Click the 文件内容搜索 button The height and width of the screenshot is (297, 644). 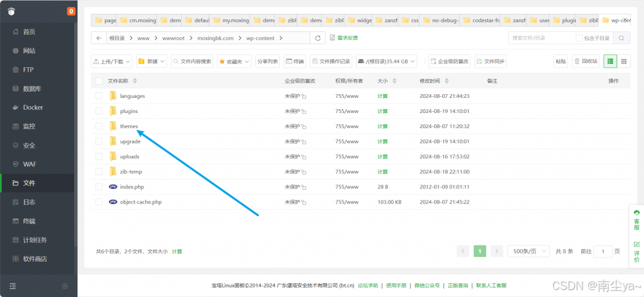(192, 62)
